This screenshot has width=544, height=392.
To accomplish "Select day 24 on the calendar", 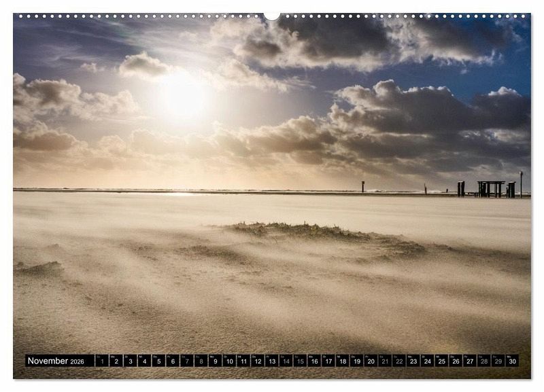I will coord(427,361).
